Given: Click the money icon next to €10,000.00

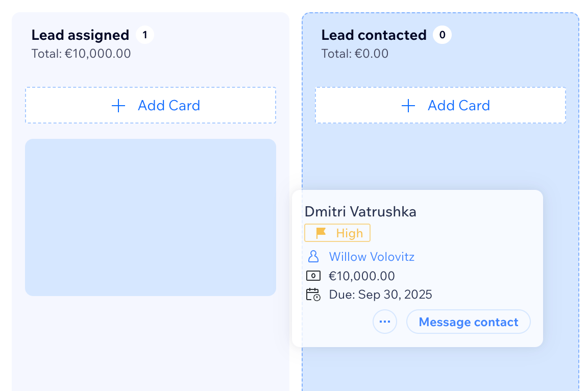Looking at the screenshot, I should point(313,276).
